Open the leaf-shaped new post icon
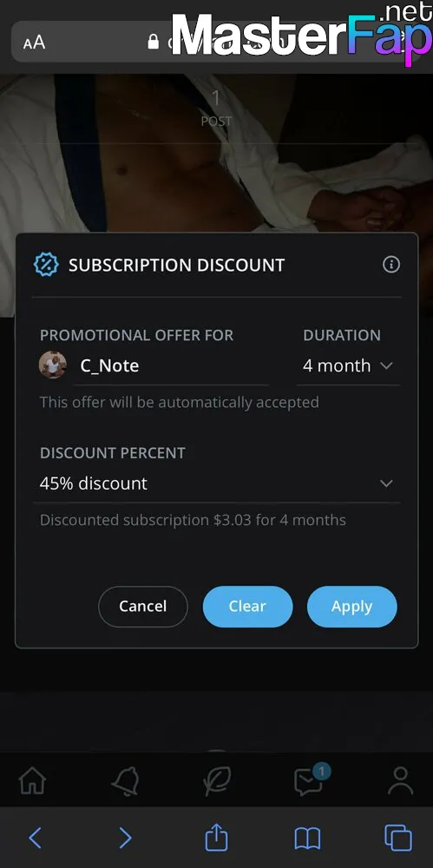 point(216,782)
